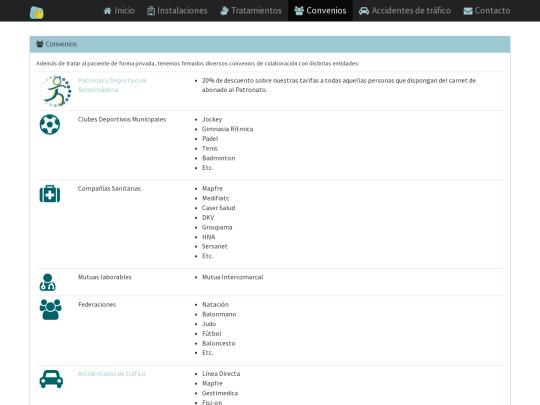Click the medical kit icon for Compañías Sanitarias
The width and height of the screenshot is (540, 405).
[50, 194]
